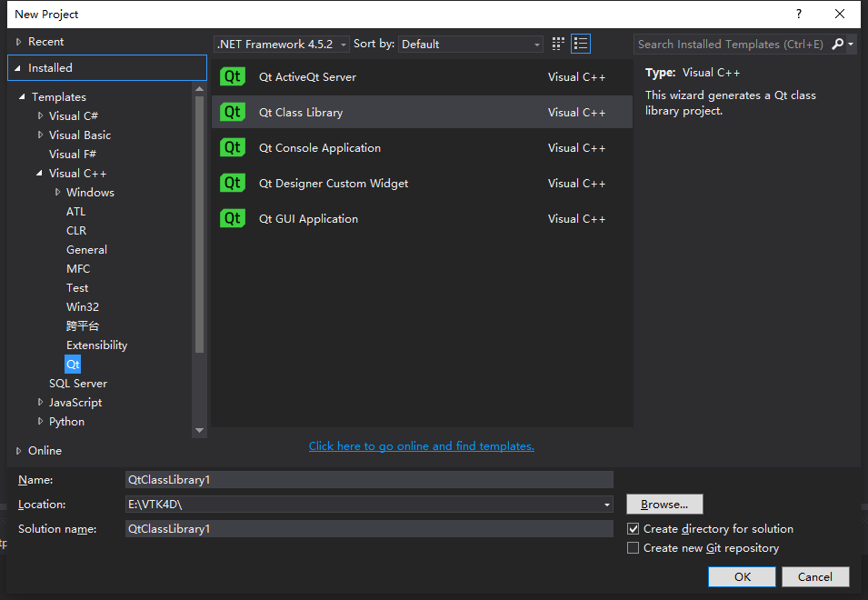The height and width of the screenshot is (600, 868).
Task: Select the Qt Console Application icon
Action: (232, 147)
